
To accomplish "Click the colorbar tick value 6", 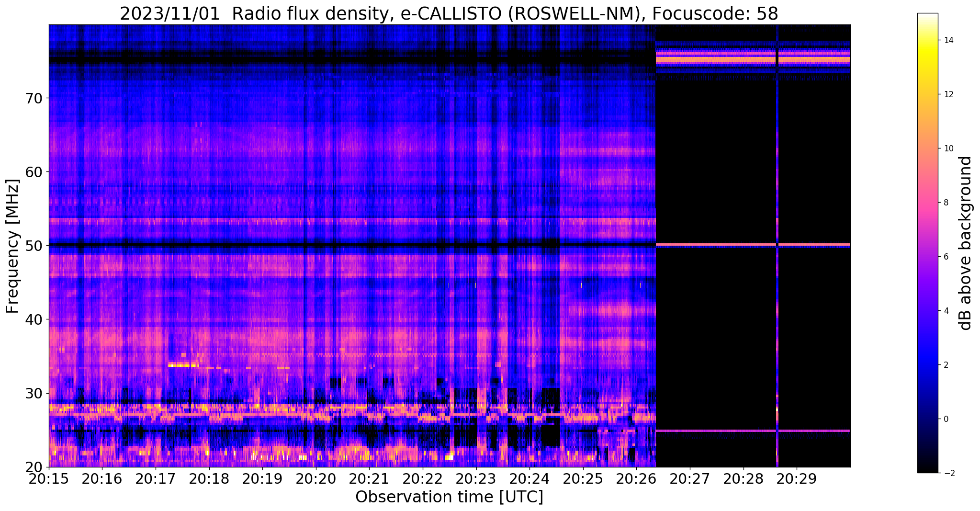I will click(x=946, y=257).
